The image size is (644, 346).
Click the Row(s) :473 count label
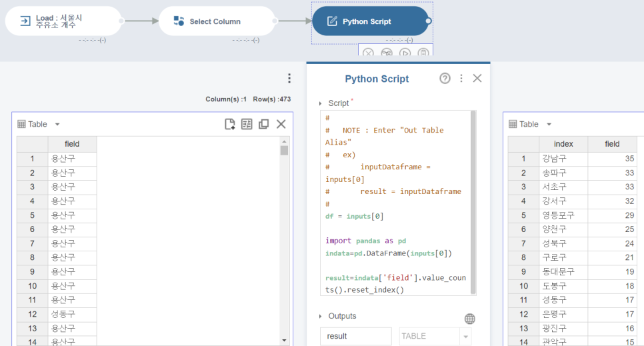point(272,99)
